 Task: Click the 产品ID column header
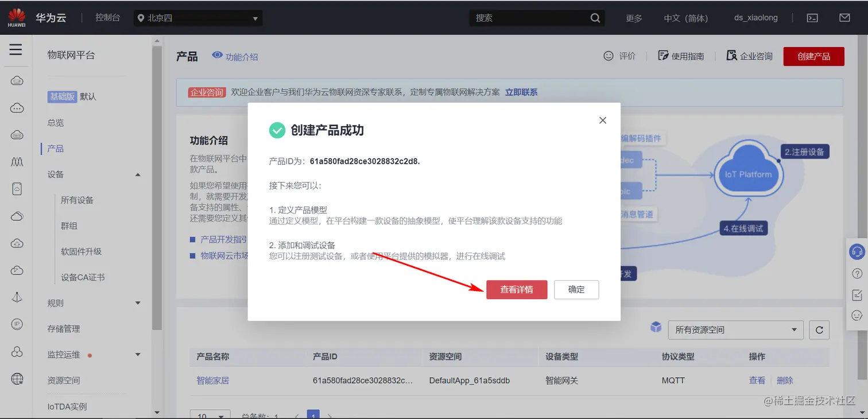pyautogui.click(x=325, y=356)
